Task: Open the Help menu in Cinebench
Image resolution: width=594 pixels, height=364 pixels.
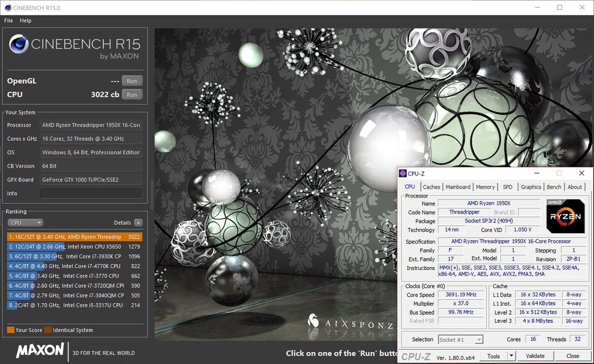Action: 25,20
